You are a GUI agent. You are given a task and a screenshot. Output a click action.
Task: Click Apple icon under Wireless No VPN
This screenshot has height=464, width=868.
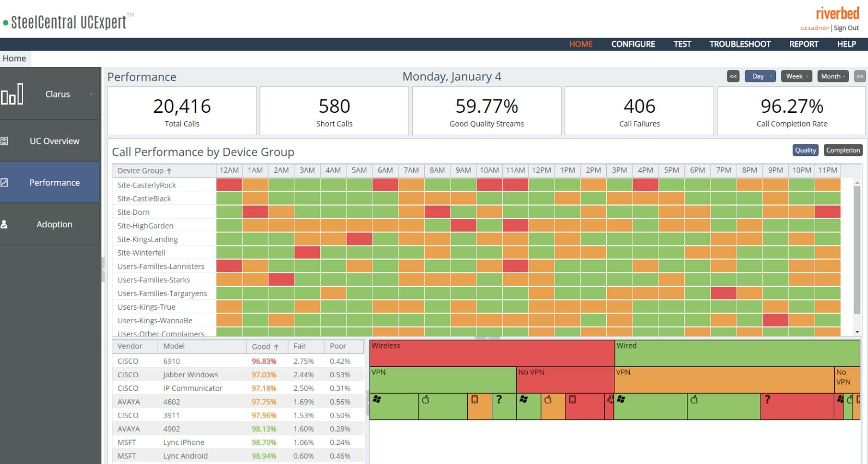coord(548,400)
